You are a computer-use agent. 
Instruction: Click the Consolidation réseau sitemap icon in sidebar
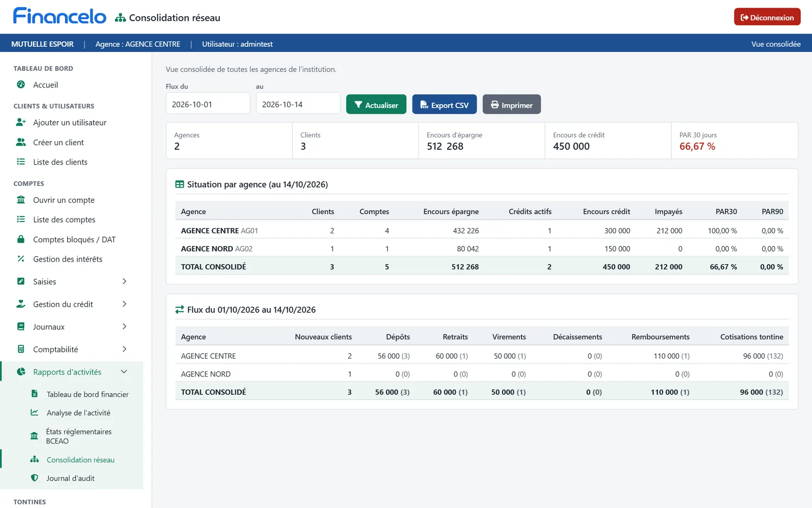pos(35,460)
